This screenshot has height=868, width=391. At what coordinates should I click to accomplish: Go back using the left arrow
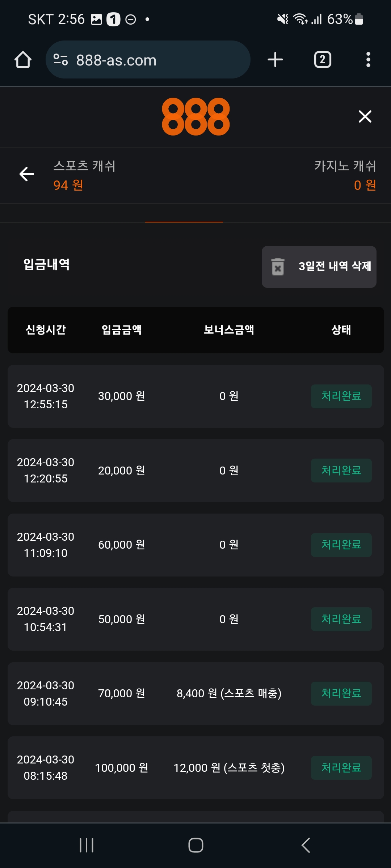(27, 174)
